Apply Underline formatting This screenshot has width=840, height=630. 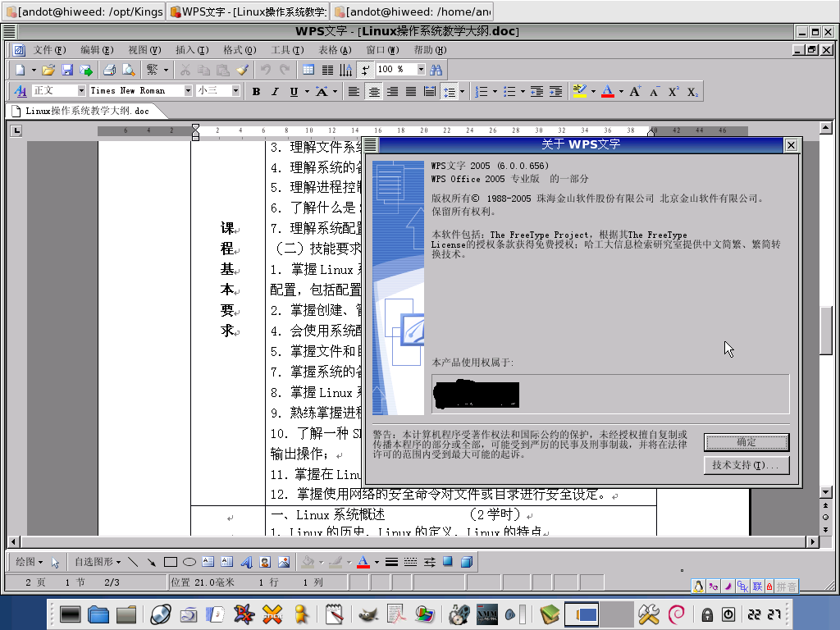294,92
